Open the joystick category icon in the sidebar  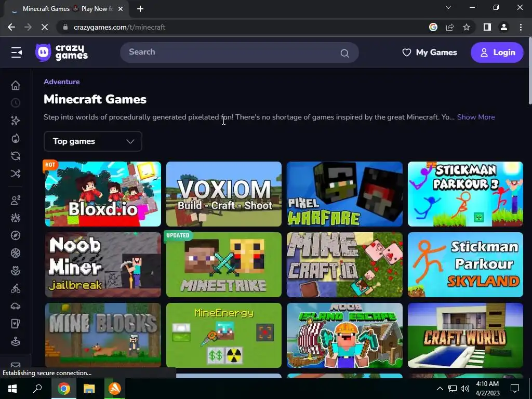pyautogui.click(x=16, y=342)
